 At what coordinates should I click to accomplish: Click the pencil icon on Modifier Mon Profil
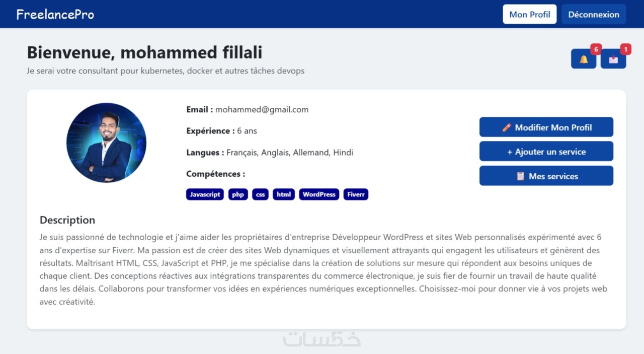click(507, 127)
